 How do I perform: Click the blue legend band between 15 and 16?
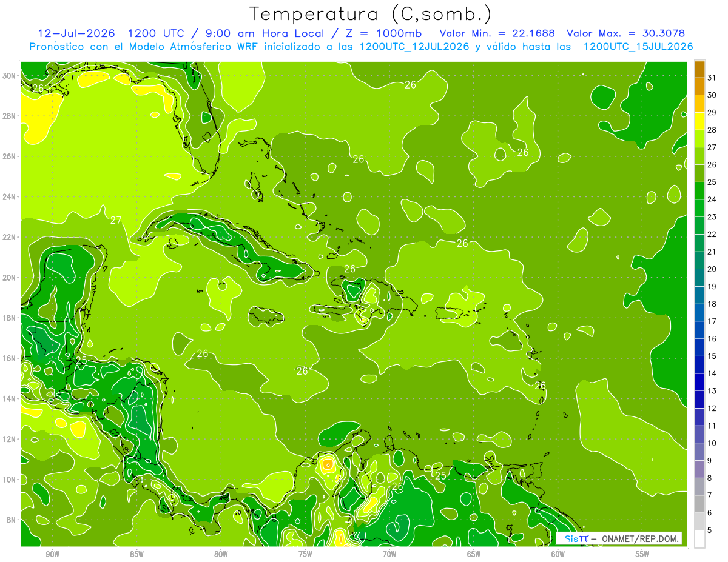tap(699, 347)
